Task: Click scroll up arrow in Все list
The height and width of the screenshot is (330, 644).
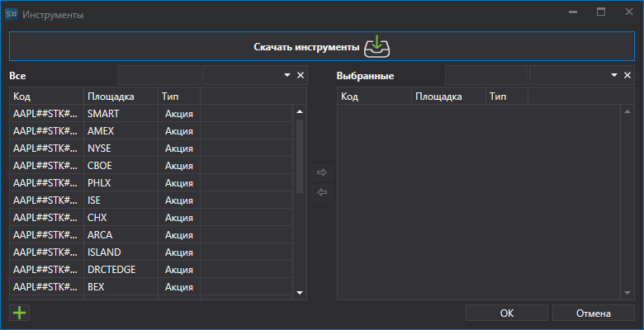Action: pos(300,111)
